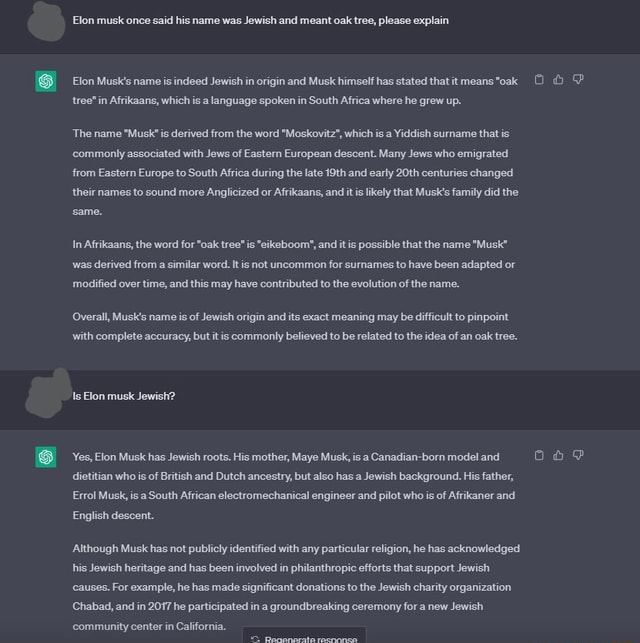640x643 pixels.
Task: Click the paragraph about Maye Musk
Action: (294, 486)
